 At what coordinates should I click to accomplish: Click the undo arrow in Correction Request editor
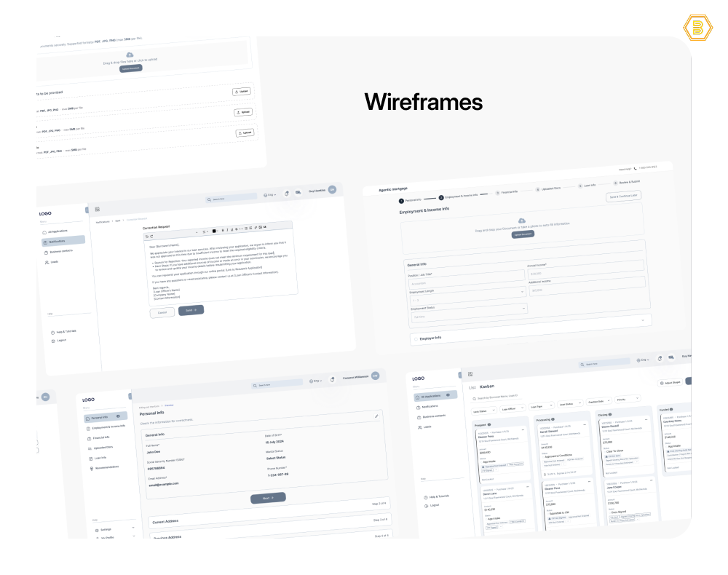coord(146,236)
